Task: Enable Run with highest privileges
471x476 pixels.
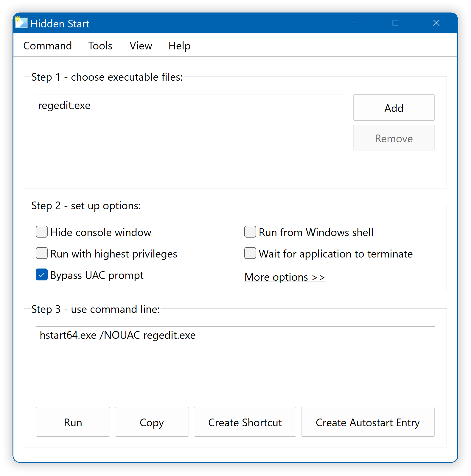Action: tap(42, 253)
